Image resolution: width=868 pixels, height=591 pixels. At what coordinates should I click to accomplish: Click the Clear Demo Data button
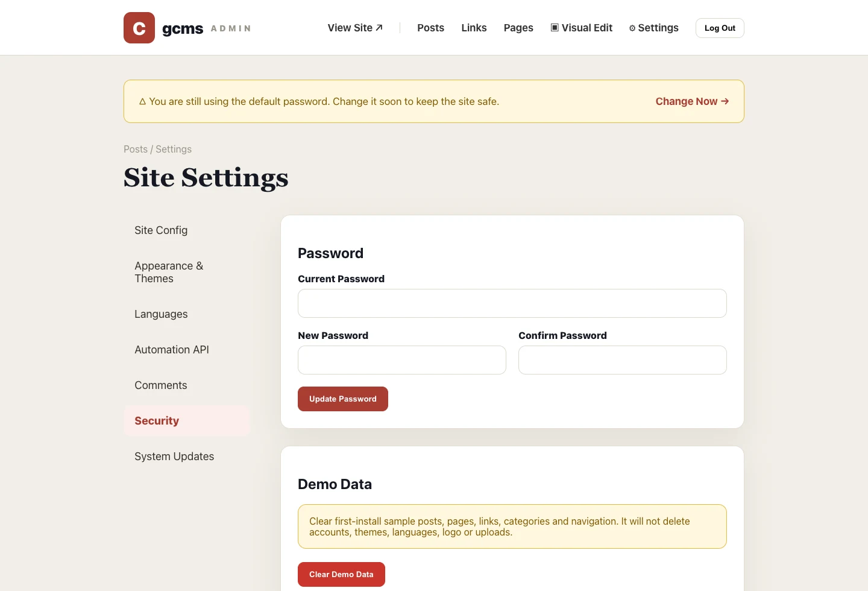[341, 574]
